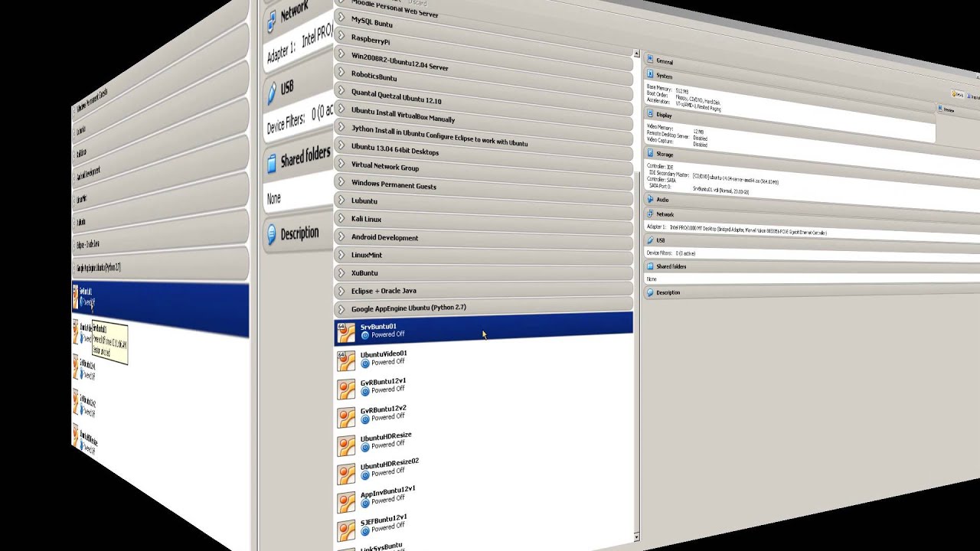
Task: Click the large USB plug icon in enlarged panel
Action: coord(271,92)
